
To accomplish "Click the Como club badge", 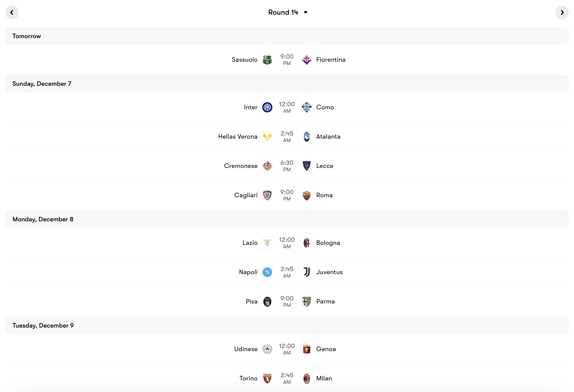I will point(306,107).
